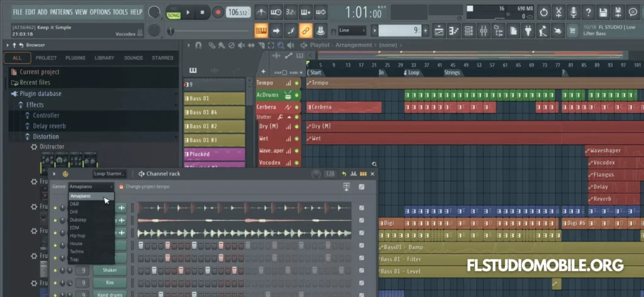
Task: Open the Plugin picker plug icon
Action: [x=528, y=30]
